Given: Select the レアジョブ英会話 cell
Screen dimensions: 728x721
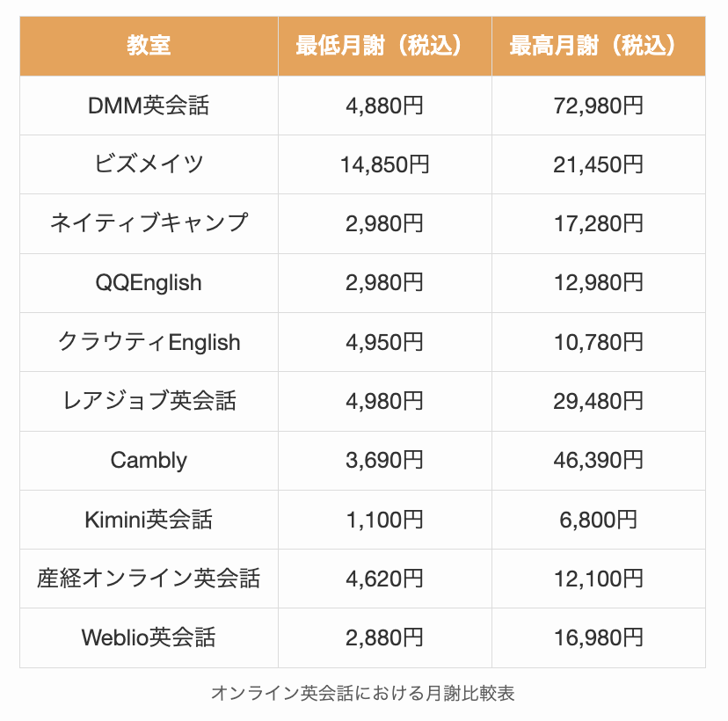Looking at the screenshot, I should 149,401.
